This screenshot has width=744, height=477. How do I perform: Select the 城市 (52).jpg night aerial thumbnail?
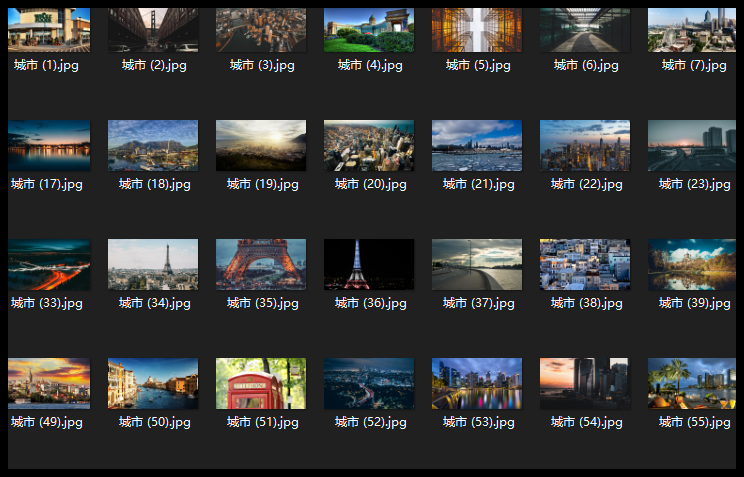coord(369,383)
